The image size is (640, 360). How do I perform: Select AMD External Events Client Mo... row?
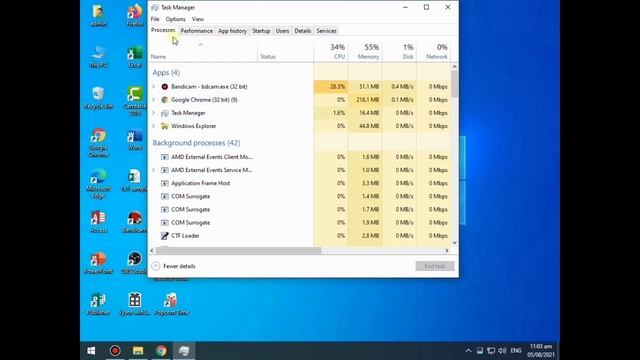300,157
